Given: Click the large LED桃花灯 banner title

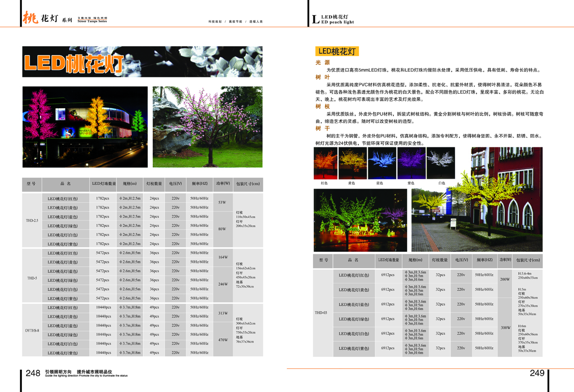Looking at the screenshot, I should click(74, 62).
